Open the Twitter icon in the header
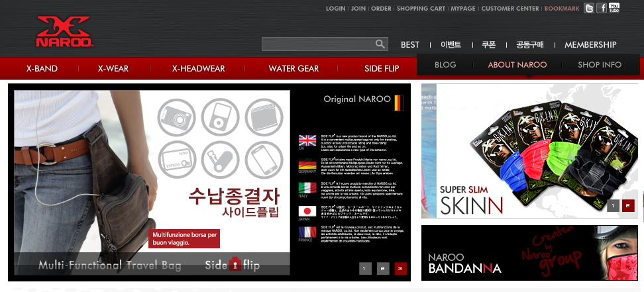Image resolution: width=644 pixels, height=292 pixels. (589, 8)
